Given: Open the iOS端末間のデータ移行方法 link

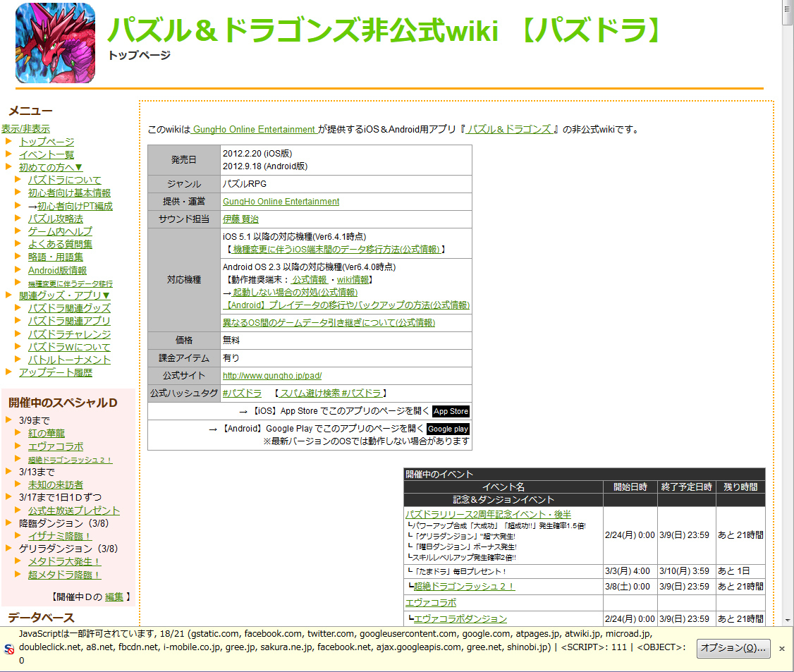Looking at the screenshot, I should coord(336,249).
